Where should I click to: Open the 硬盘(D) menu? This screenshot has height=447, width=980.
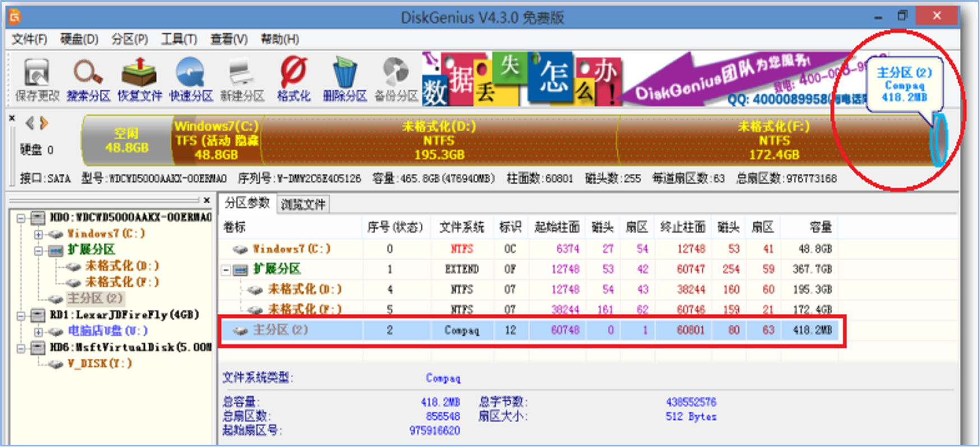point(79,39)
